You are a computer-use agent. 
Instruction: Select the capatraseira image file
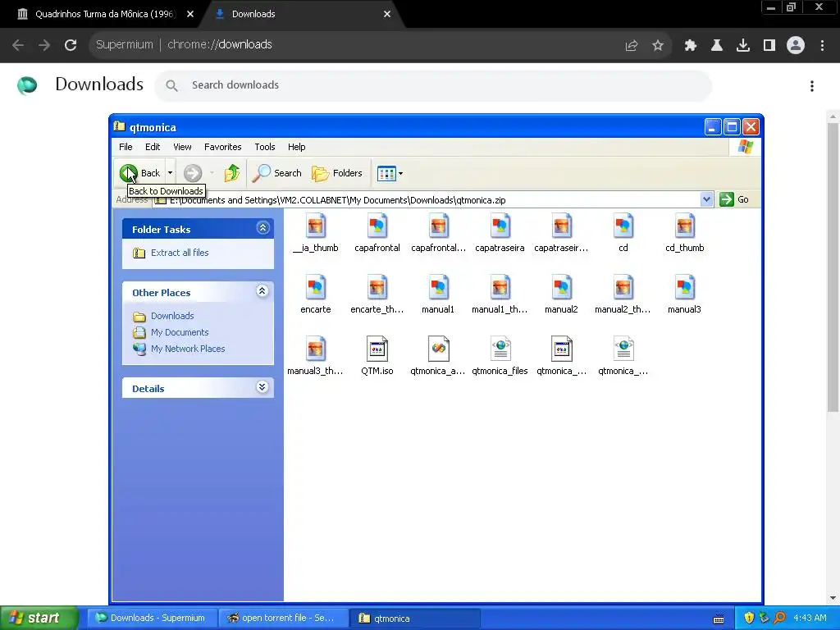click(x=500, y=234)
